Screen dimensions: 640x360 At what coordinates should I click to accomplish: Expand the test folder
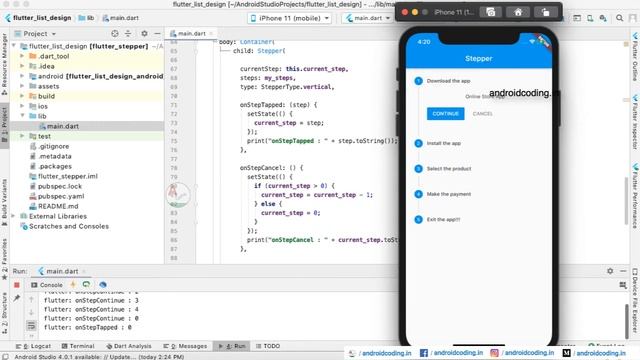point(22,136)
